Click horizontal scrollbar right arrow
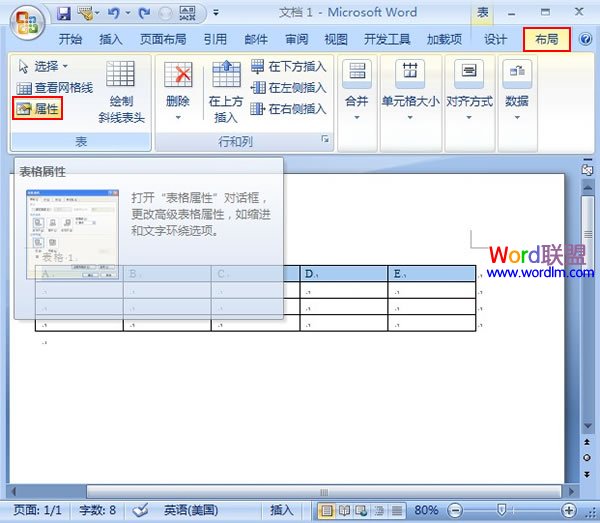600x523 pixels. coord(571,491)
